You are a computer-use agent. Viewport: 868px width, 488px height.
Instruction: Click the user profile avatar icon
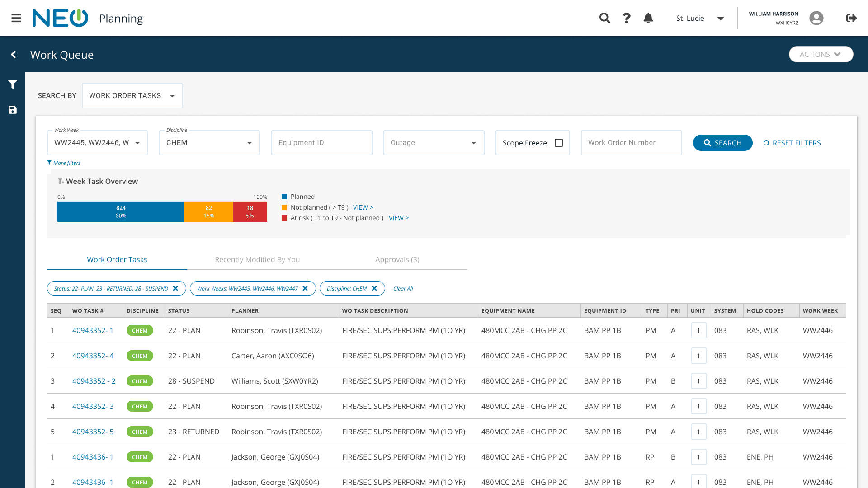click(816, 18)
